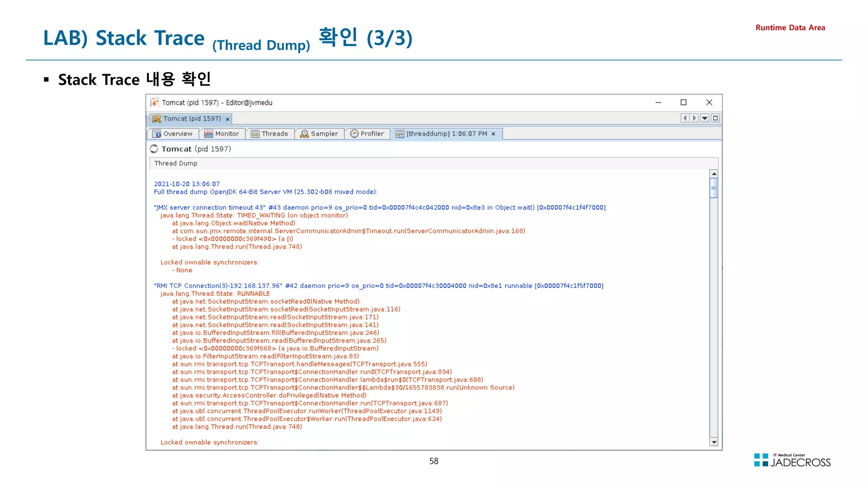Click the TIMED_WAITING thread state line
Image resolution: width=868 pixels, height=488 pixels.
tap(254, 215)
